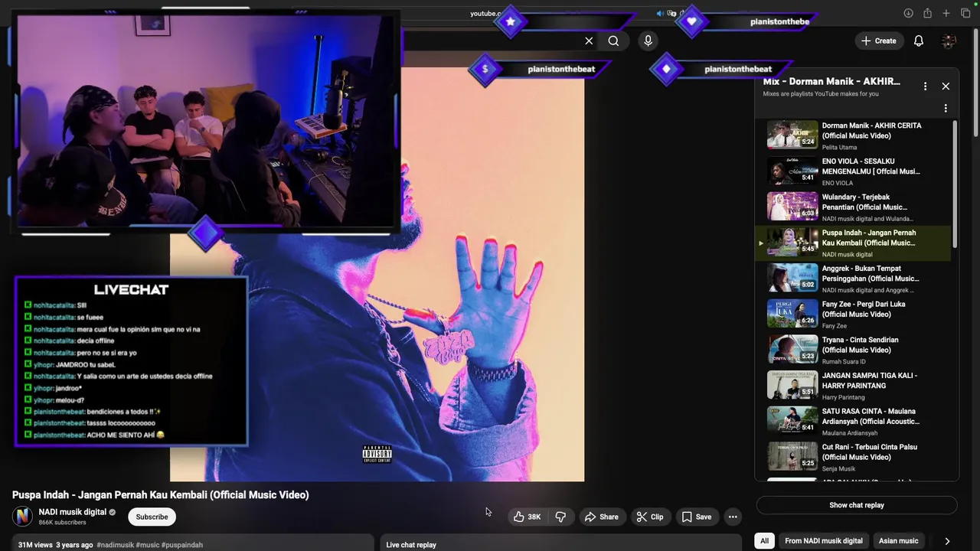Click the YouTube search magnifier button
980x551 pixels.
tap(613, 41)
